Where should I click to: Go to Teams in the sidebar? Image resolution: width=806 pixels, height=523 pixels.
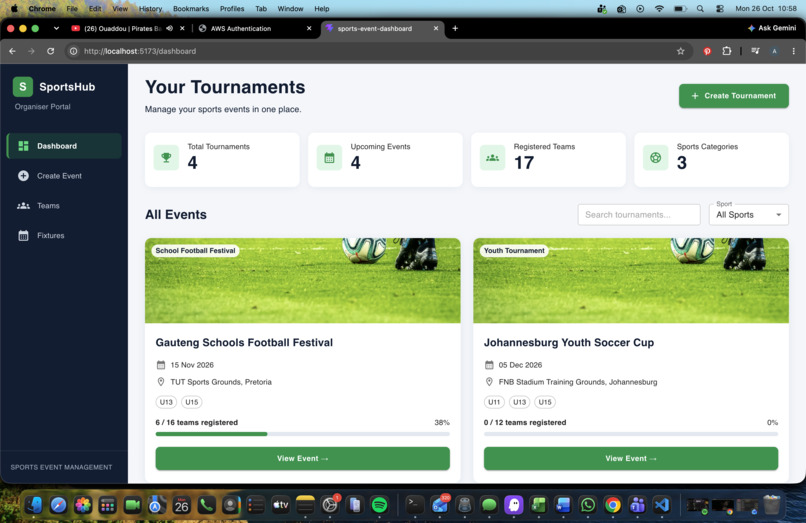click(x=64, y=206)
